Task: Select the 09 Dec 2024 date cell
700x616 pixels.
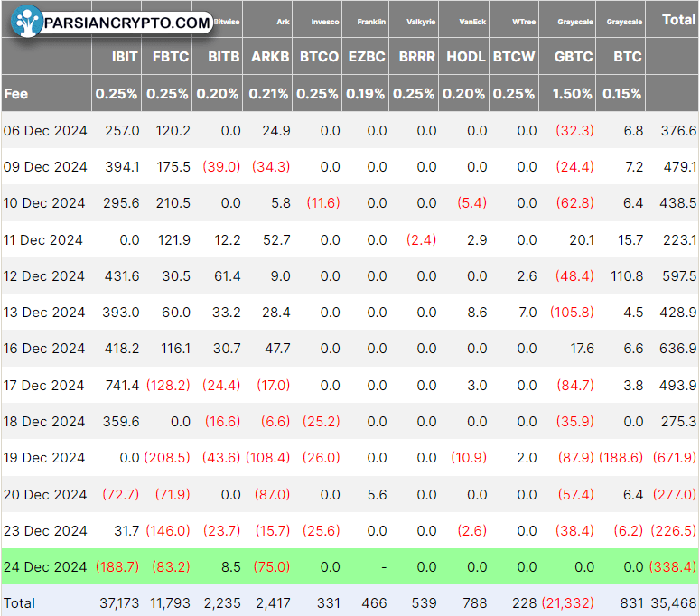Action: [x=45, y=167]
